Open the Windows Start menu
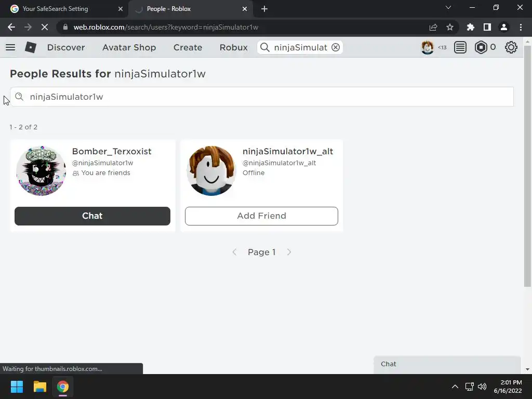This screenshot has width=532, height=399. click(x=17, y=387)
